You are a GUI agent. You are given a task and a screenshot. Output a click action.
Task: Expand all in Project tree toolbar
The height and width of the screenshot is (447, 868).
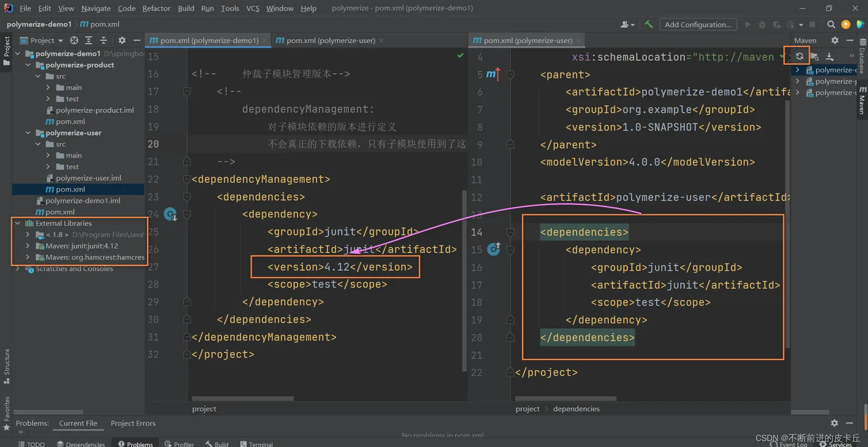pos(89,40)
